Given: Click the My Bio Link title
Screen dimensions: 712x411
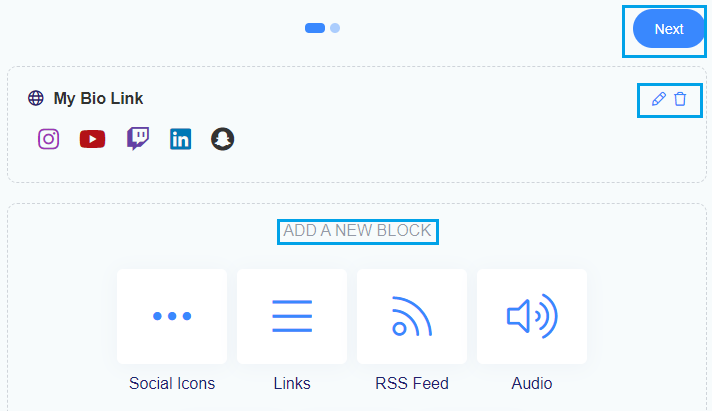Looking at the screenshot, I should 98,99.
